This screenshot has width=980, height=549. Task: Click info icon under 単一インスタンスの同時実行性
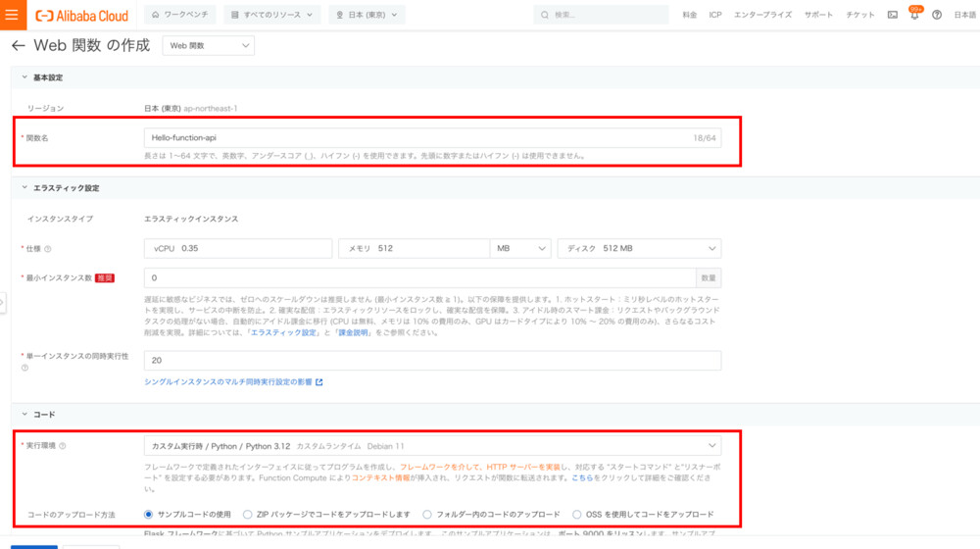[25, 368]
